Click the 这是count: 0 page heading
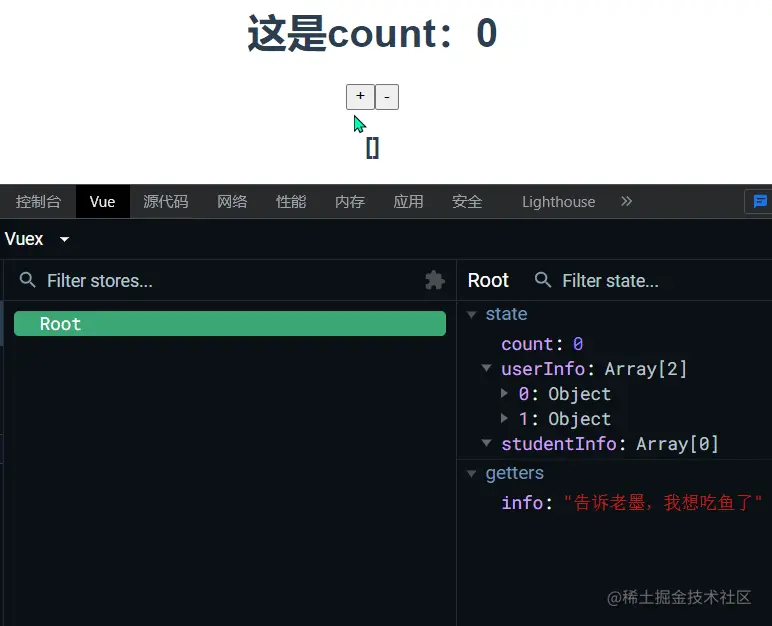The width and height of the screenshot is (772, 626). [x=372, y=33]
